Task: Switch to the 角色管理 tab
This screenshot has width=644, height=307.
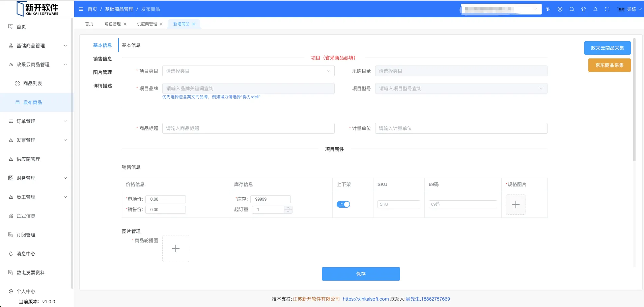Action: (112, 24)
